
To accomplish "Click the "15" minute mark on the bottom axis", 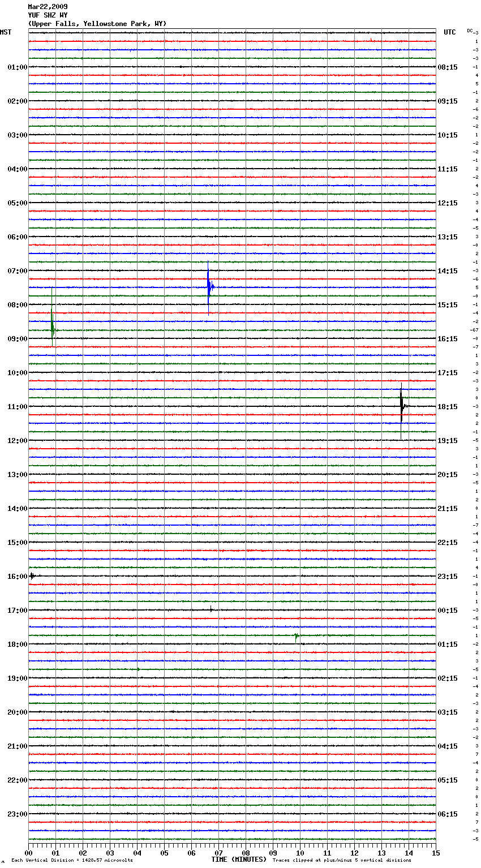I will click(436, 853).
